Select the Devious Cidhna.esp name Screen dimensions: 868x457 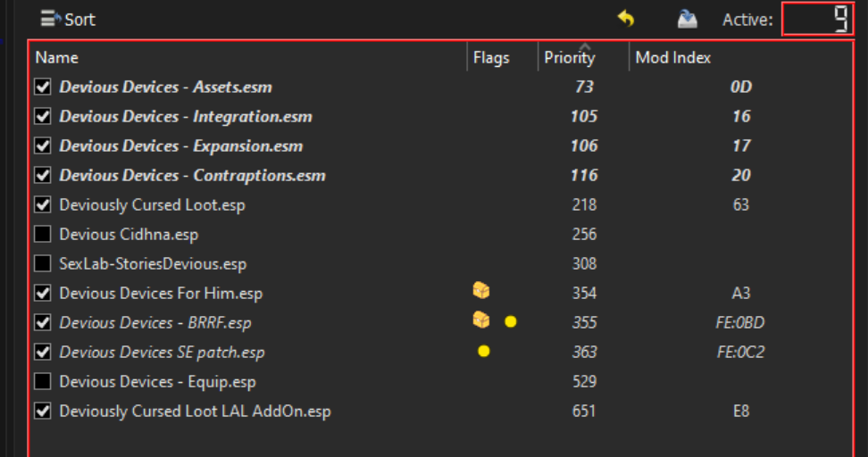[x=129, y=234]
